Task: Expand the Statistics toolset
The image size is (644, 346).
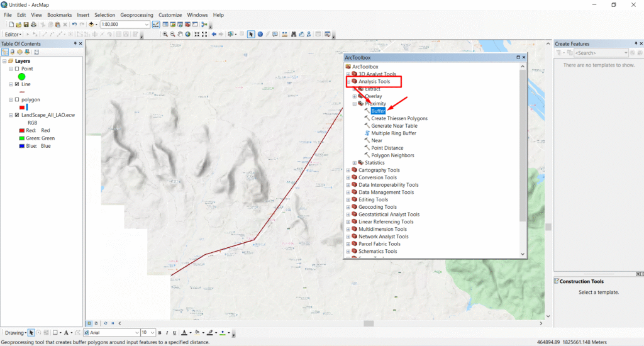Action: [x=355, y=163]
